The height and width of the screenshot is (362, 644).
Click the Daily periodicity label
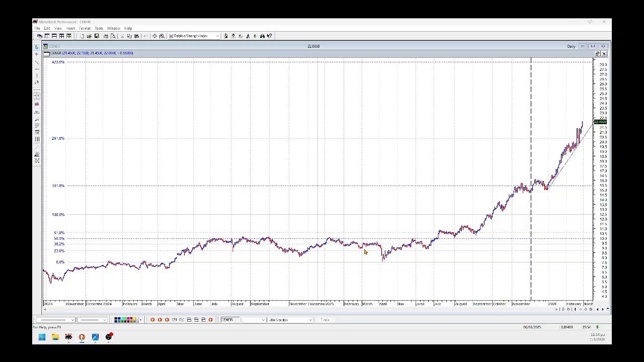click(571, 46)
